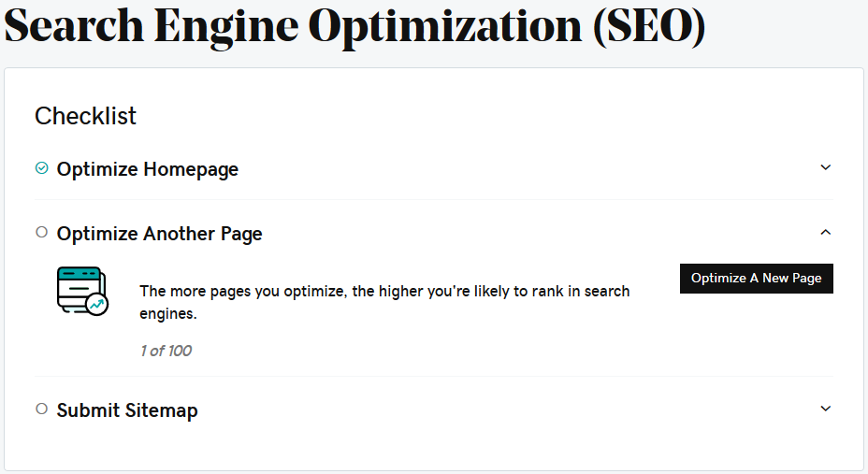Click the '(SEO)' text in the title
This screenshot has height=474, width=868.
tap(648, 26)
